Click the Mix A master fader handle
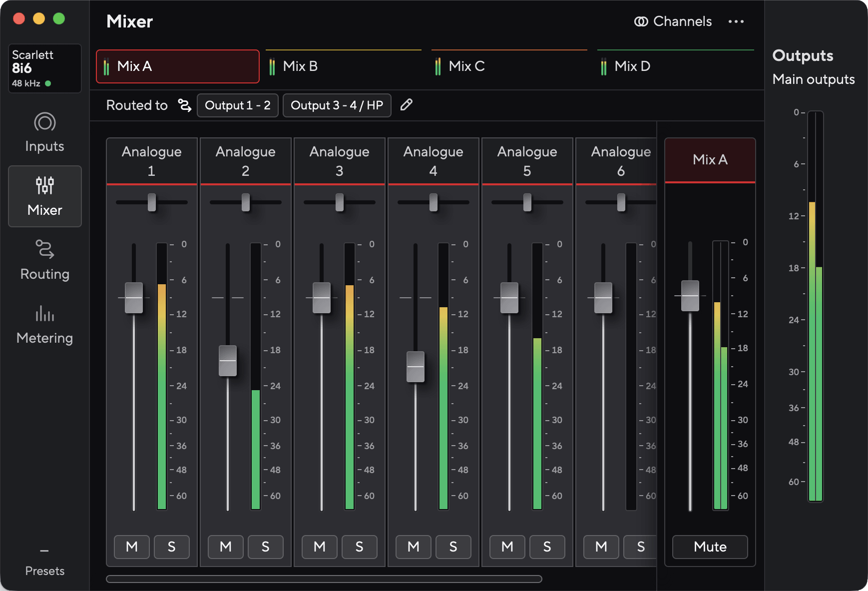 690,296
